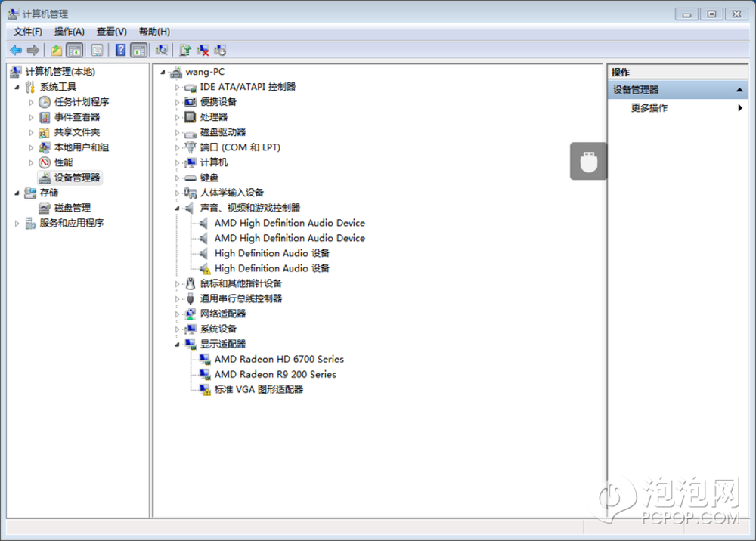Click the blue Help question mark icon

click(120, 51)
